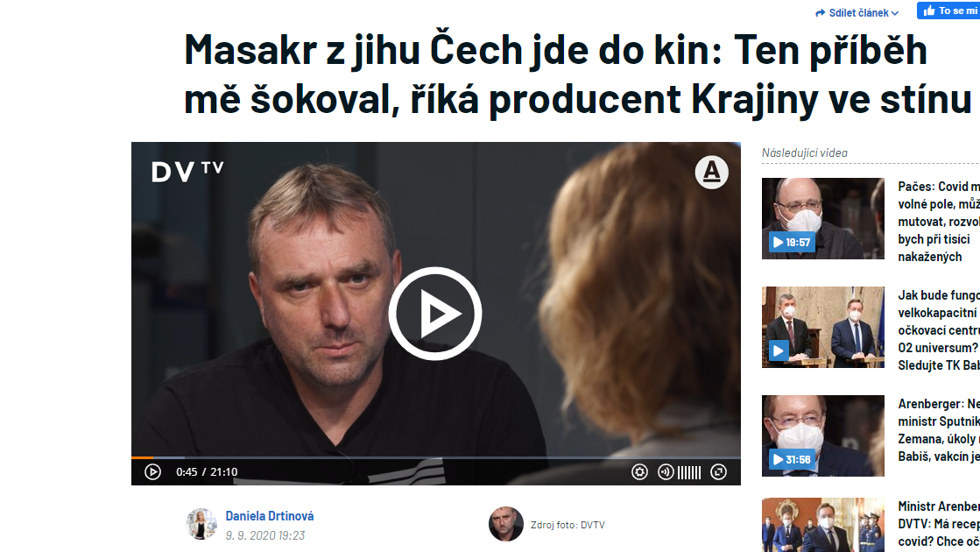The width and height of the screenshot is (980, 552).
Task: Play the vaccination center press conference thumbnail
Action: pos(822,327)
